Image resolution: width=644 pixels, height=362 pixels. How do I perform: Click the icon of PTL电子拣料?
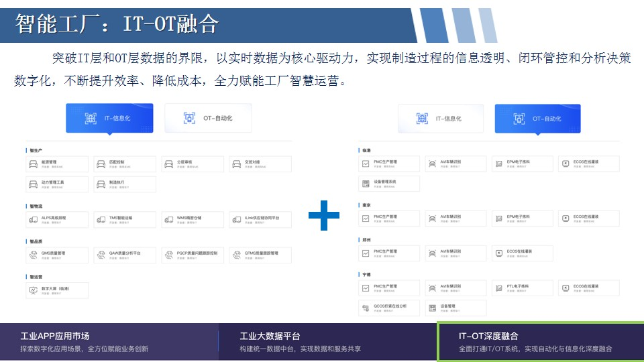tap(499, 288)
